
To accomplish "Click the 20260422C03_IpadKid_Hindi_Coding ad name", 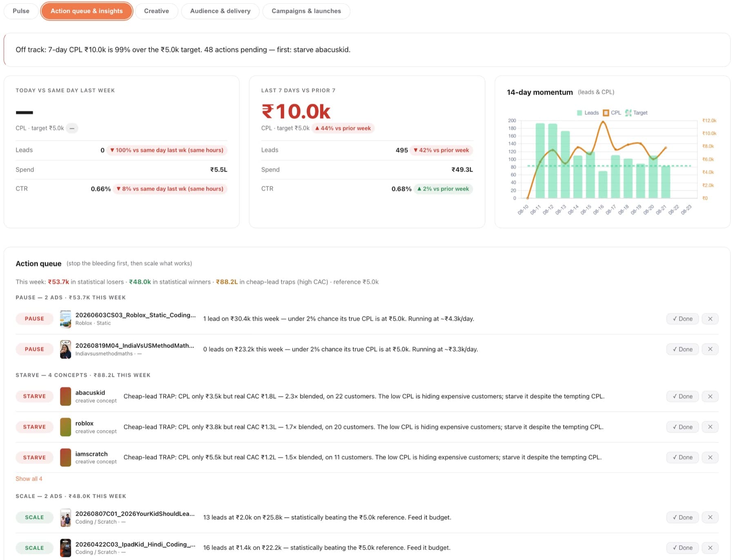I will tap(136, 544).
